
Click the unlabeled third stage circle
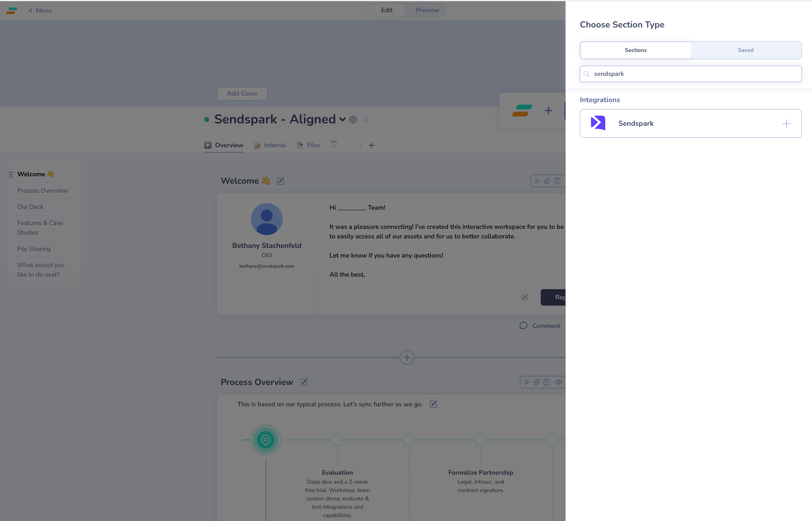409,440
